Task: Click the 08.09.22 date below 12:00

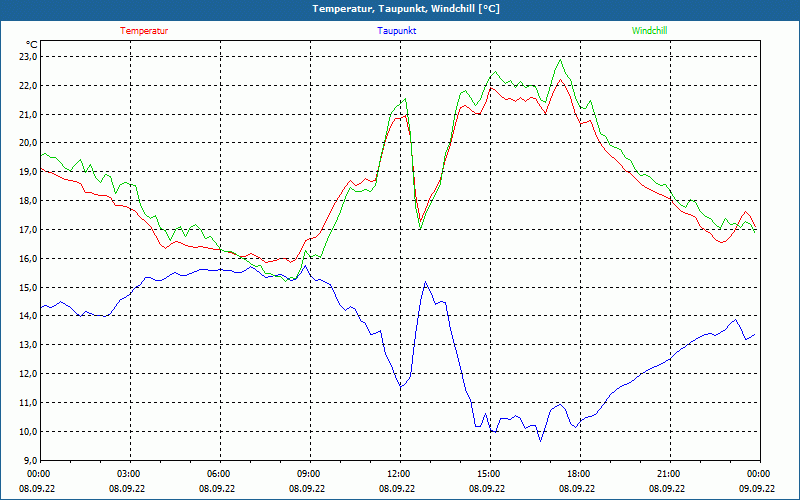Action: click(x=397, y=488)
